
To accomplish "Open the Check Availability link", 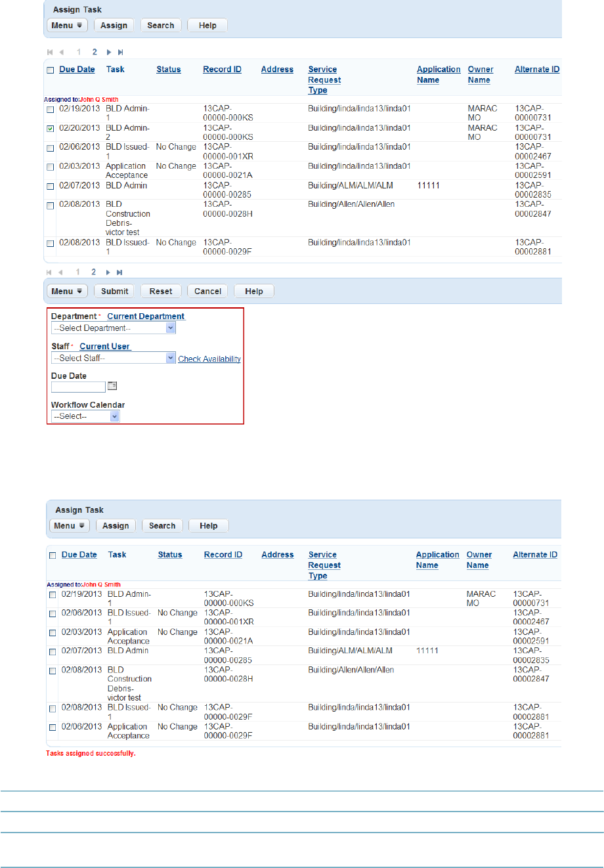I will tap(209, 359).
